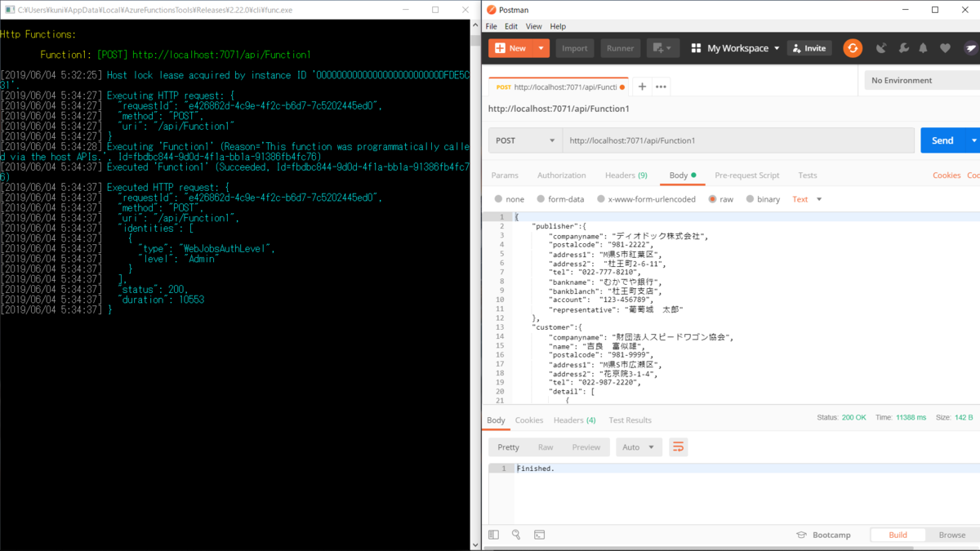This screenshot has height=551, width=980.
Task: Open the Postman console icon
Action: 540,535
